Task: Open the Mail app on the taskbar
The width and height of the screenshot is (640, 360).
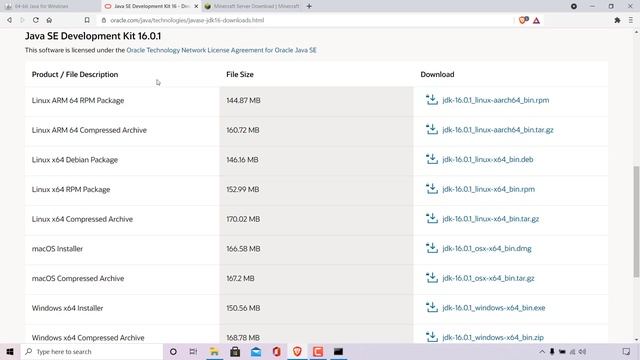Action: pos(256,351)
